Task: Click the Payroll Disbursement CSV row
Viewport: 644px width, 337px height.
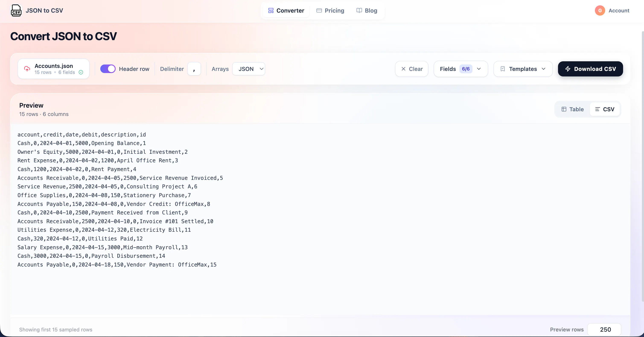Action: click(x=91, y=256)
